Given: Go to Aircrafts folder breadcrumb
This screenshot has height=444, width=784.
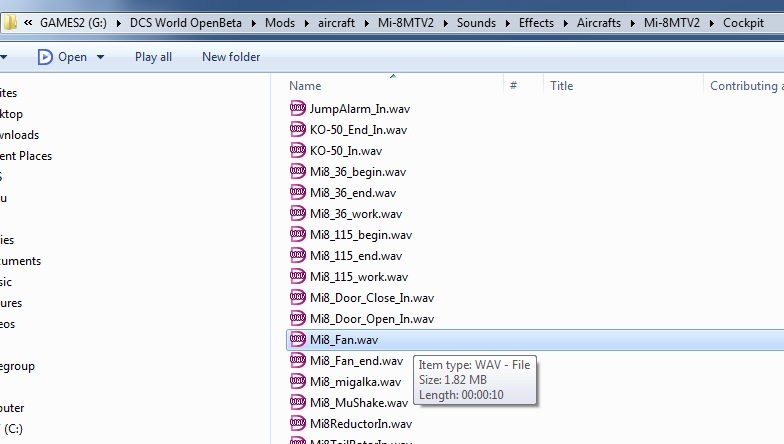Looking at the screenshot, I should 599,23.
